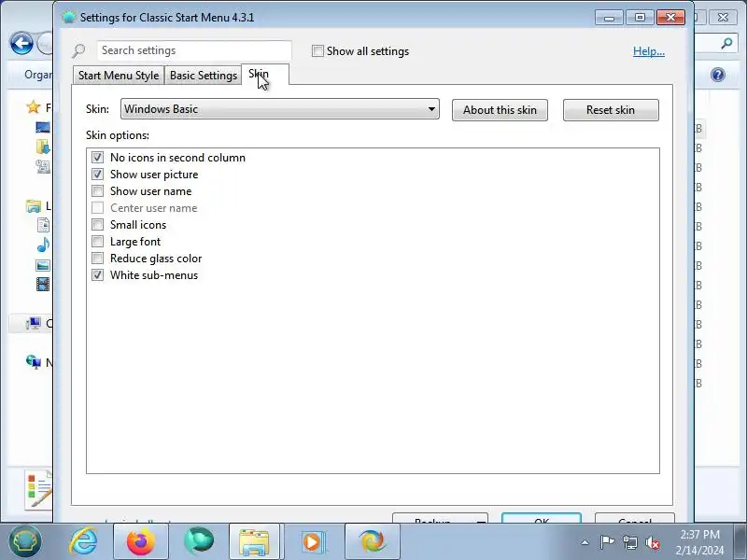Switch to Basic Settings tab
This screenshot has width=747, height=560.
coord(204,76)
